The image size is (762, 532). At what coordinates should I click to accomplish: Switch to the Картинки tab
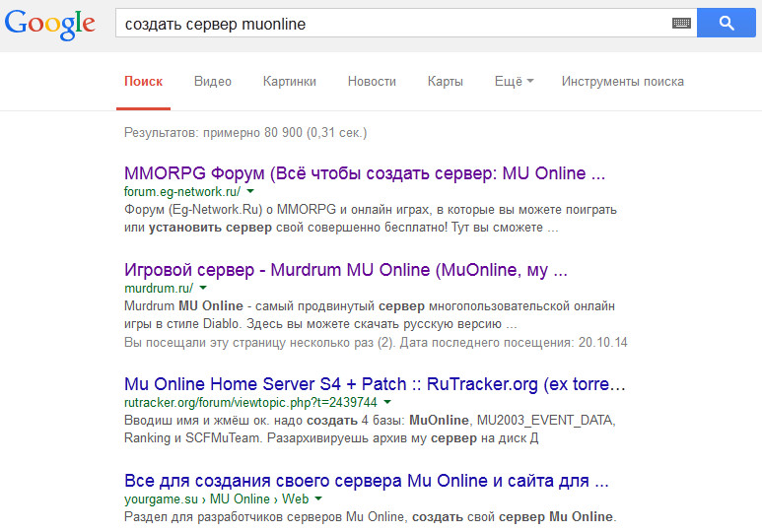pos(290,81)
